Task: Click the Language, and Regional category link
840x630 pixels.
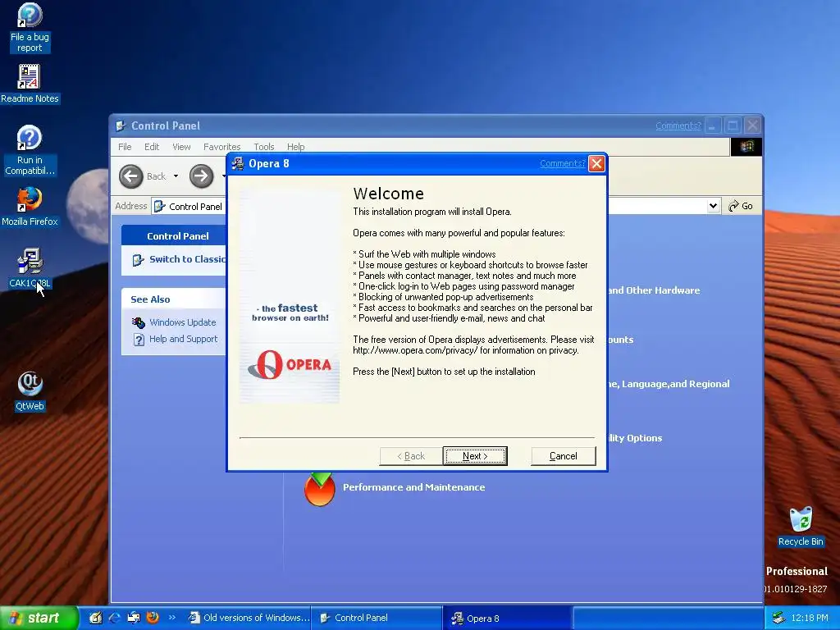Action: (669, 384)
